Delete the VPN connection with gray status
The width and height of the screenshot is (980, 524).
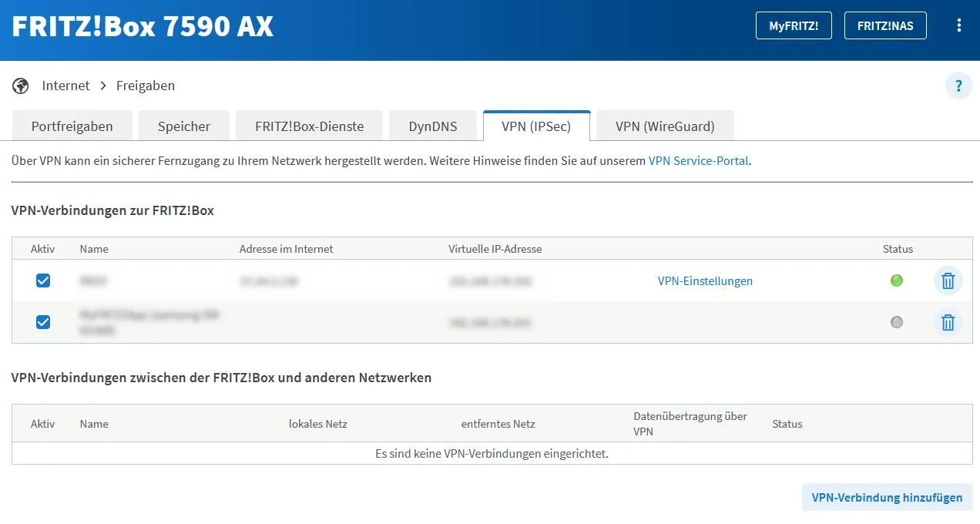click(948, 322)
